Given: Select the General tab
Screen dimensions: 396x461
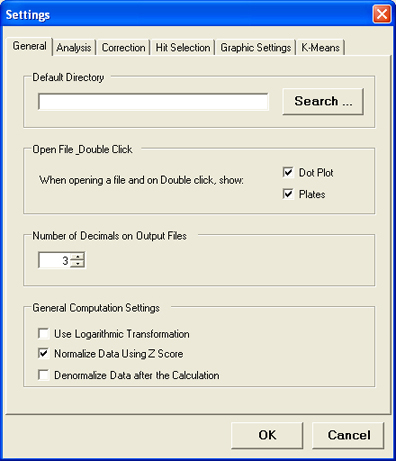Looking at the screenshot, I should 29,46.
